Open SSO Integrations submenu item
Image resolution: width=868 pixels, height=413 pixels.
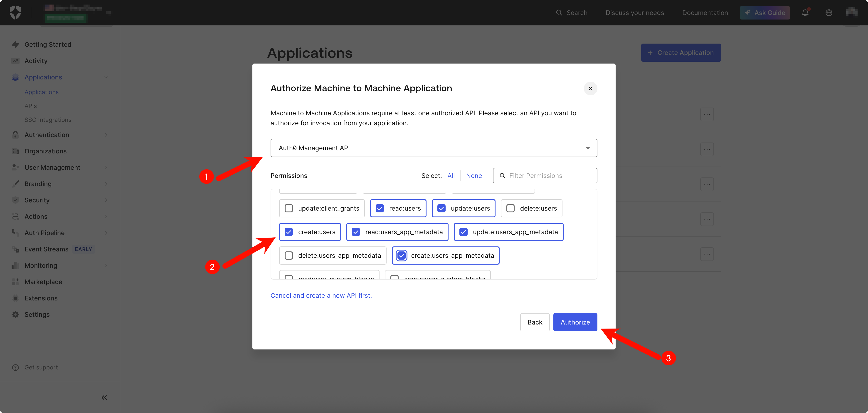tap(48, 120)
